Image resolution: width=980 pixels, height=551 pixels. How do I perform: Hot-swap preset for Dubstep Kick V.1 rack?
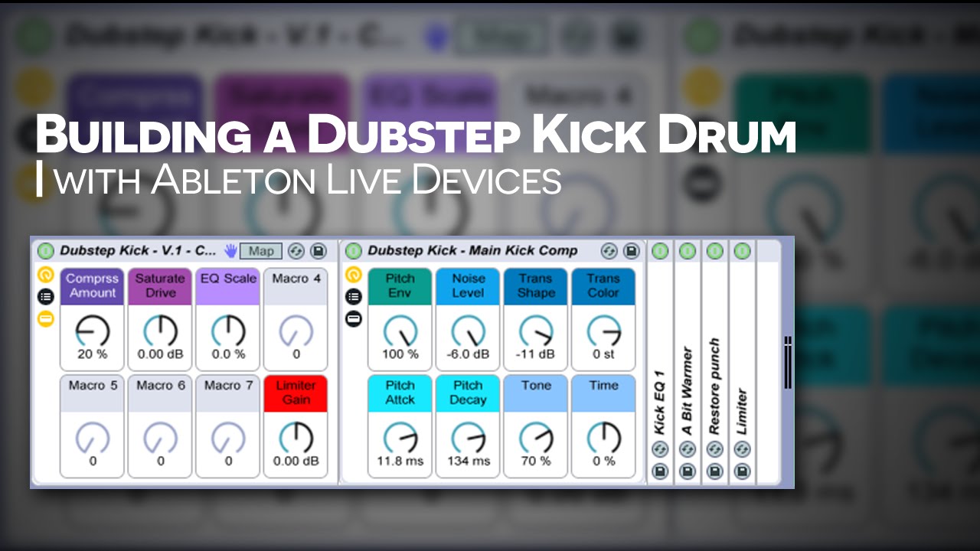tap(297, 250)
